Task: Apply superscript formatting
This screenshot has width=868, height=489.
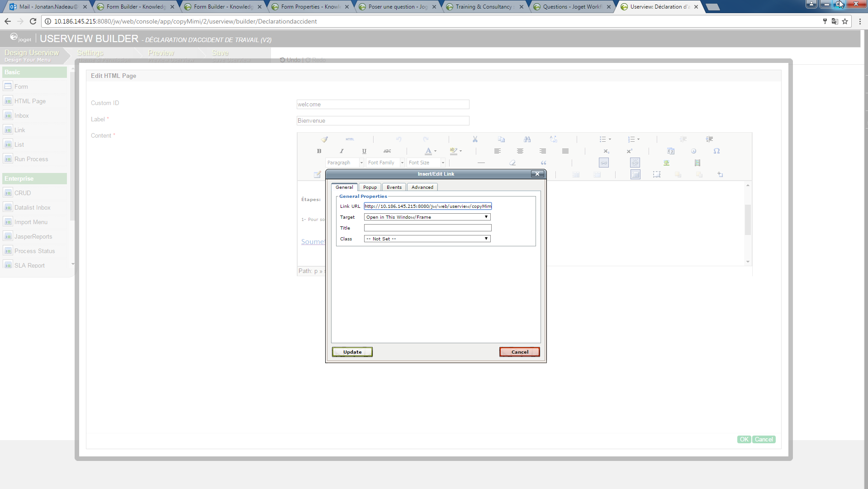Action: (x=629, y=151)
